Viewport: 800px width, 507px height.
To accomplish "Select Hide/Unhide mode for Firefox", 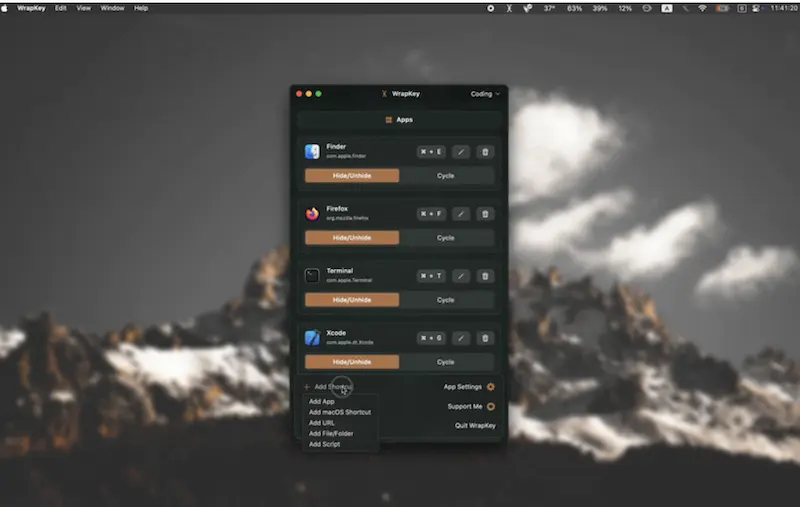I will coord(352,238).
